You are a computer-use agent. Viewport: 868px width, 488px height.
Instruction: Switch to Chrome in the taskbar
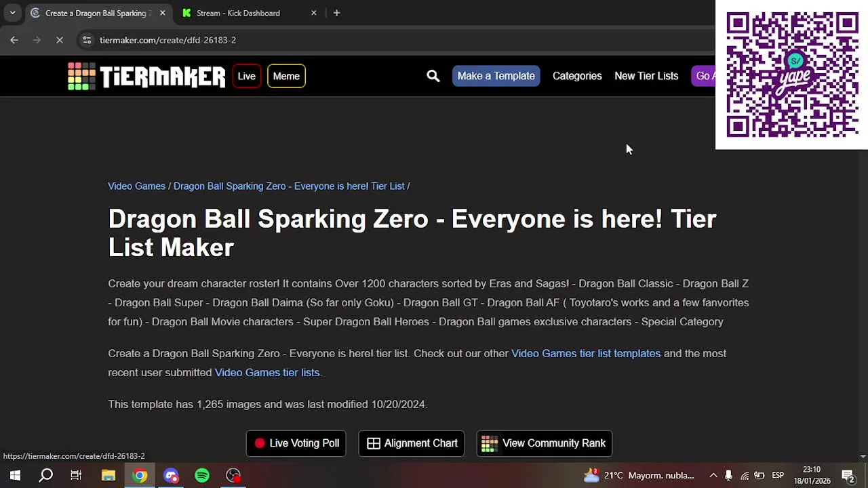tap(140, 475)
